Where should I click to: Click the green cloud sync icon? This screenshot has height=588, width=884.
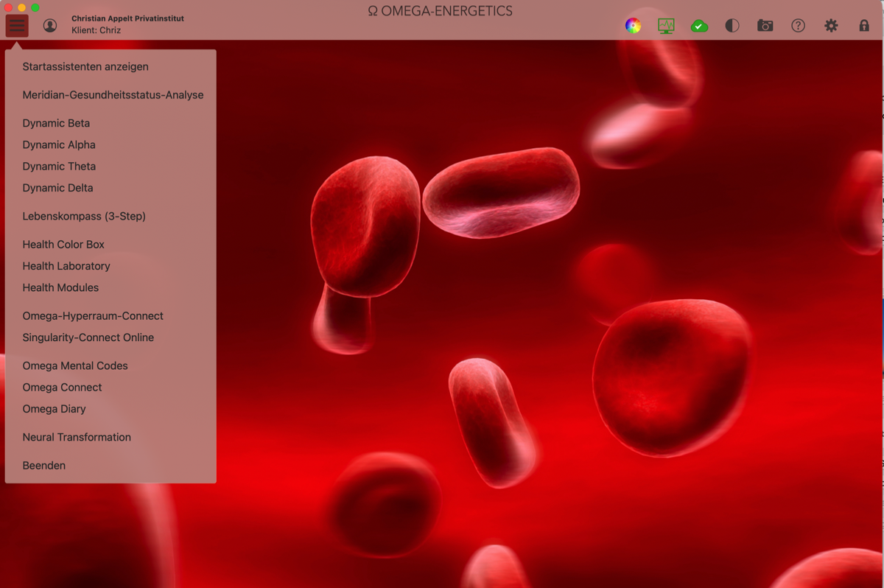click(x=699, y=26)
